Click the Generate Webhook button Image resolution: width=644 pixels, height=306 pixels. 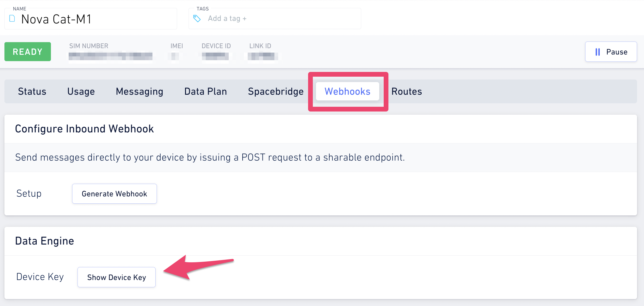[115, 194]
